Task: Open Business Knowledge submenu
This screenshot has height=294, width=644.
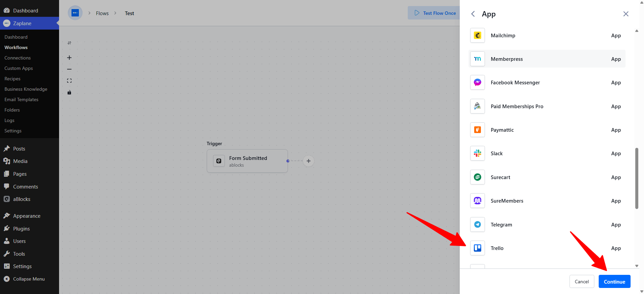Action: [x=26, y=89]
